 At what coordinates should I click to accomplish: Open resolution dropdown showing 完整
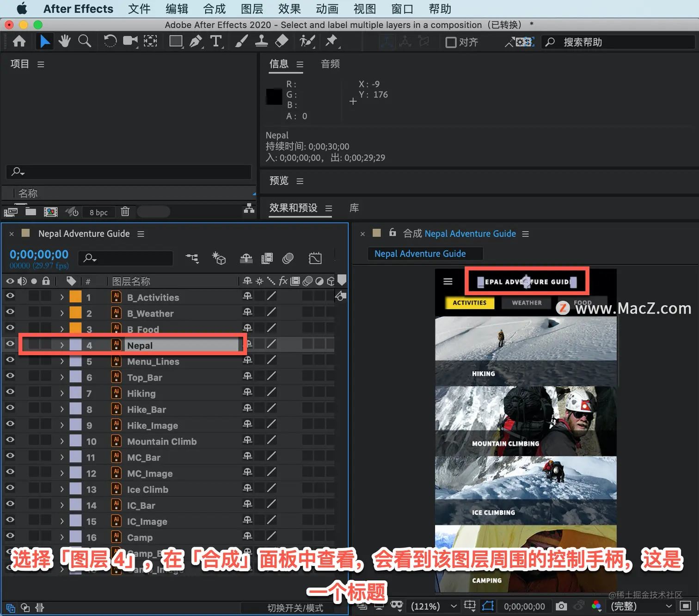coord(641,606)
